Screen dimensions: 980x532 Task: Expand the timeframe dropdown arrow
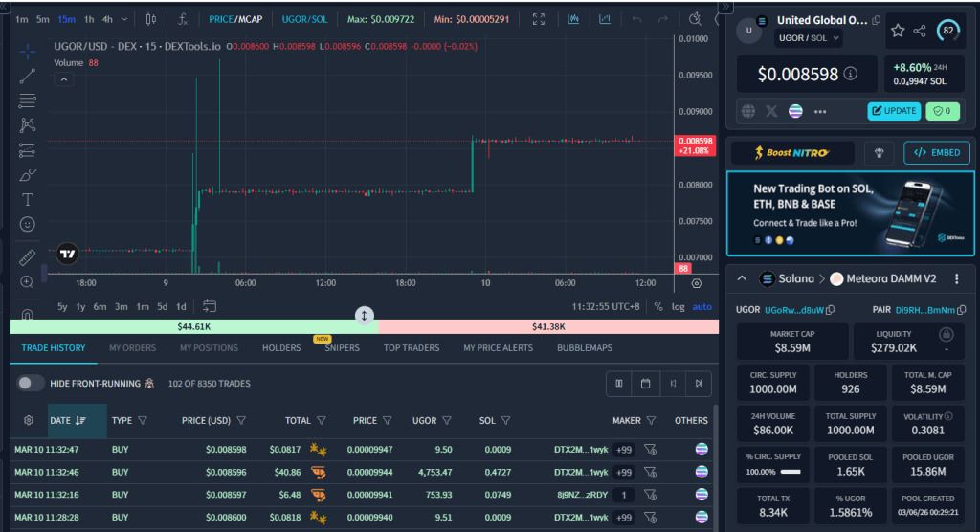pyautogui.click(x=124, y=19)
